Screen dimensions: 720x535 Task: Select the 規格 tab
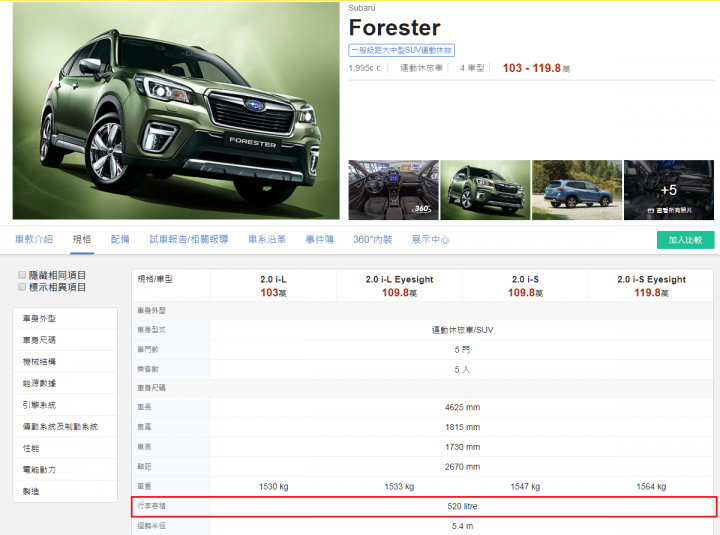(x=82, y=239)
